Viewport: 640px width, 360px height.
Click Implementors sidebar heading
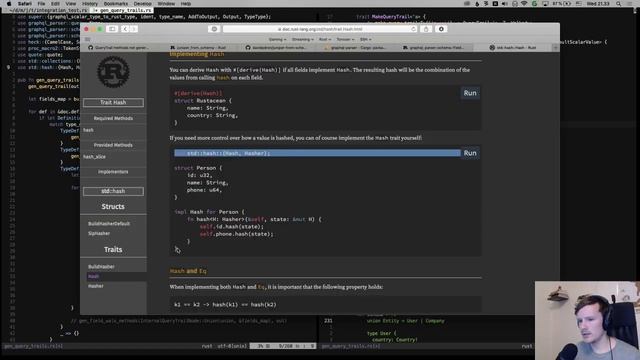[x=113, y=172]
